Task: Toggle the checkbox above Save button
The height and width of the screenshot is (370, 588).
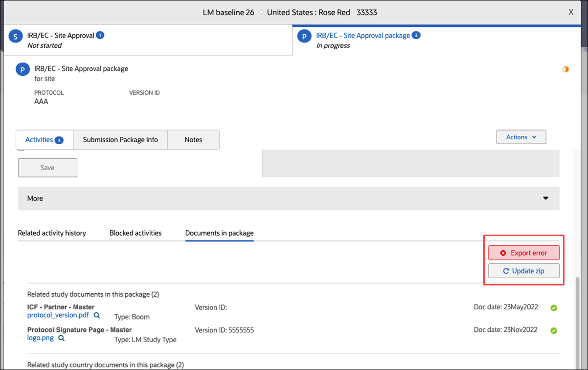Action: 21,149
